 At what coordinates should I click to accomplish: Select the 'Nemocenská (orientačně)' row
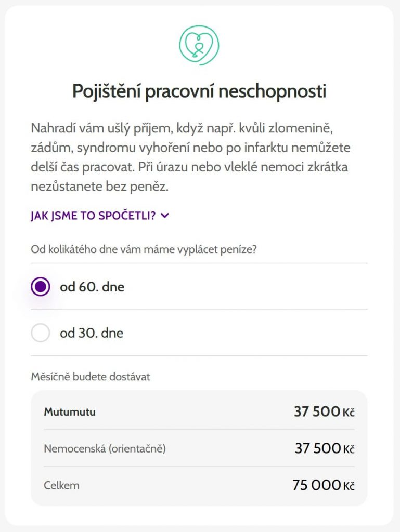(x=105, y=448)
